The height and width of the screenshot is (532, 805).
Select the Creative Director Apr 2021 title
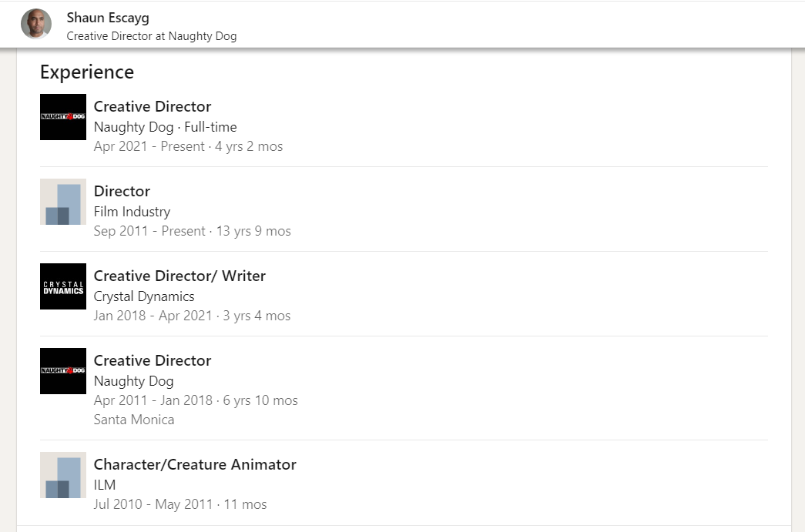point(153,106)
